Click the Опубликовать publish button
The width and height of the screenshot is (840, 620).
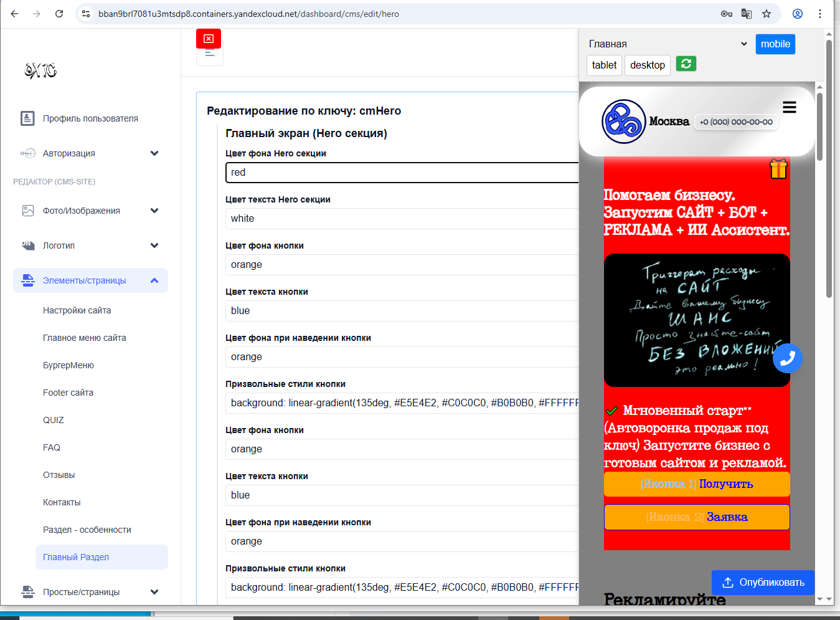pyautogui.click(x=763, y=583)
